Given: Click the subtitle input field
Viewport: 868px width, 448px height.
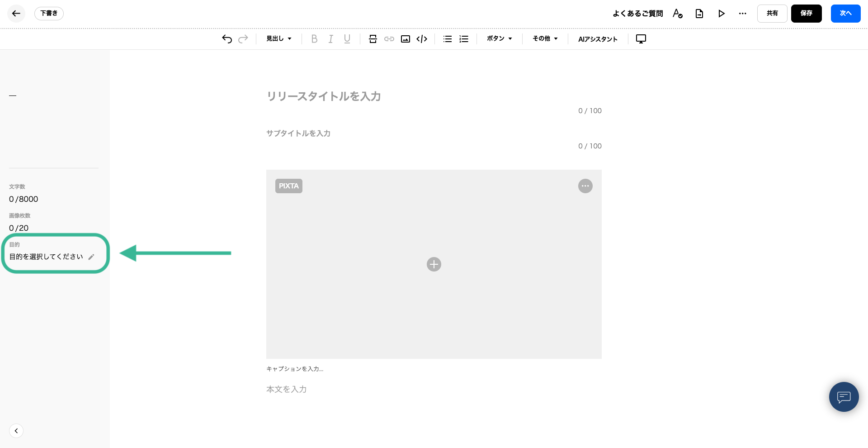Looking at the screenshot, I should coord(434,133).
